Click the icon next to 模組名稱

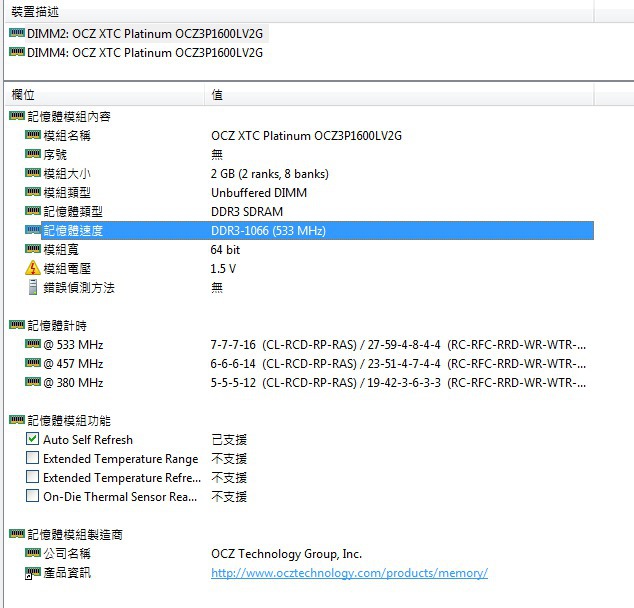33,135
